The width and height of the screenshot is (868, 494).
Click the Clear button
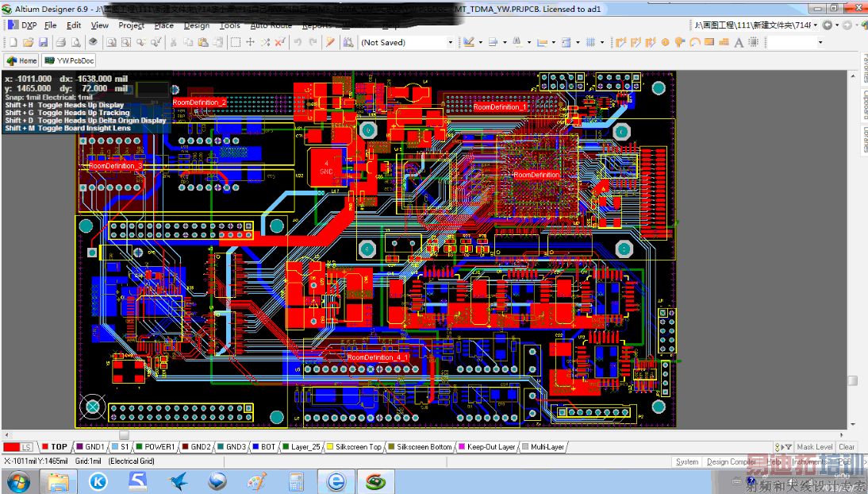[x=847, y=447]
